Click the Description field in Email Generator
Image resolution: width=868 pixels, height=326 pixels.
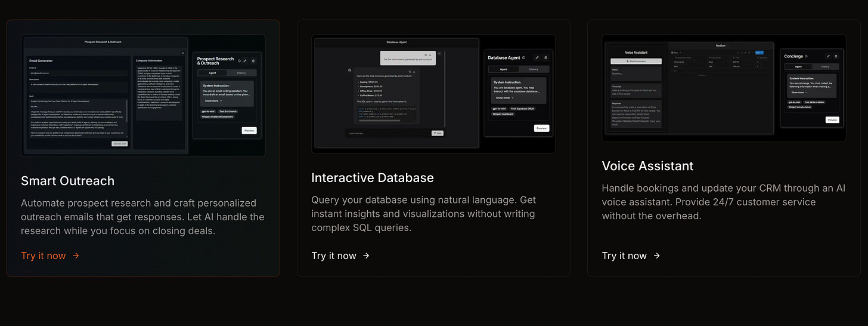(79, 87)
